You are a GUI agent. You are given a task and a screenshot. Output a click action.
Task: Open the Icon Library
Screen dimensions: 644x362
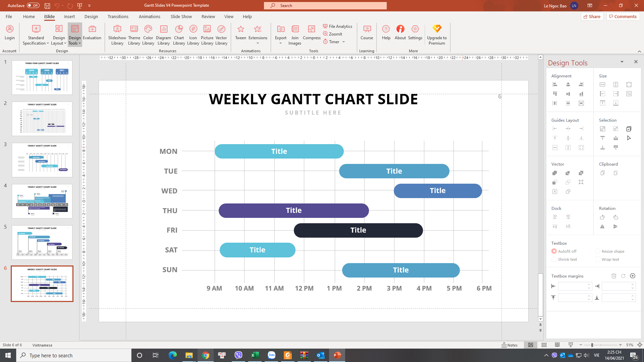(193, 35)
